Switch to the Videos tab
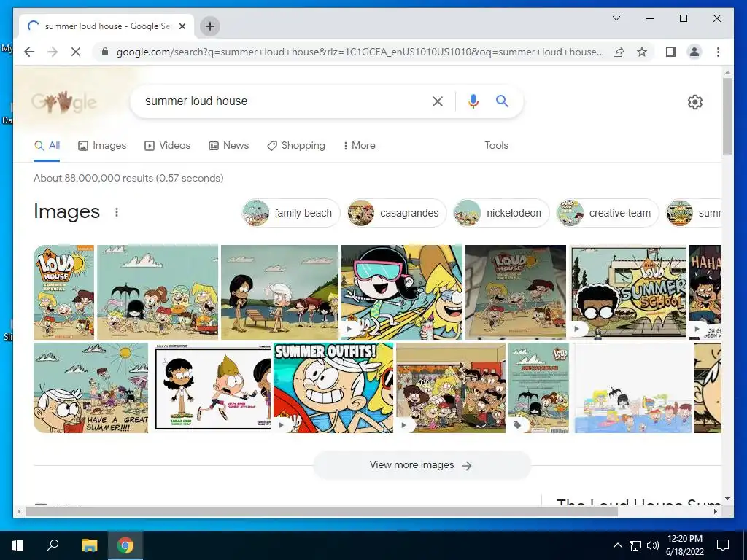This screenshot has width=747, height=560. click(x=167, y=145)
